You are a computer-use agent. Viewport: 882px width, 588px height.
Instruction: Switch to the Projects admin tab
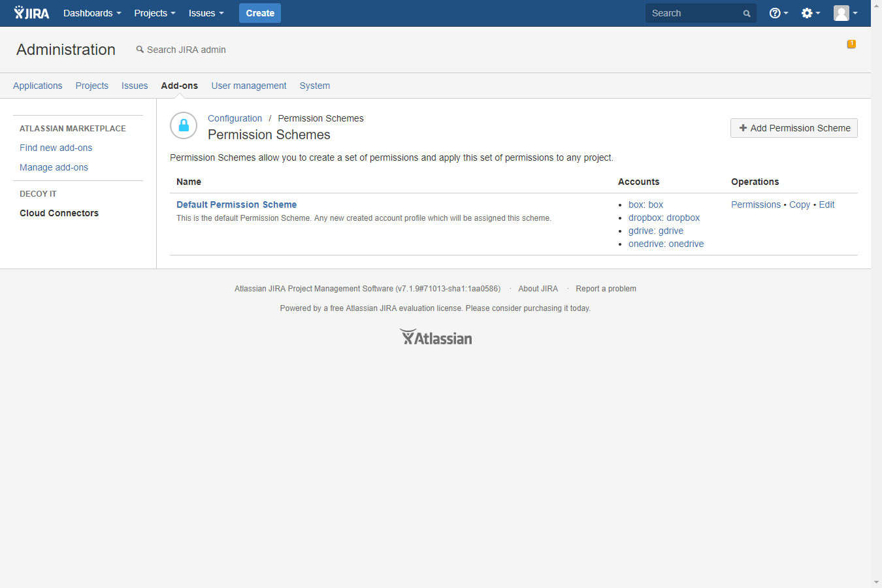pos(92,86)
